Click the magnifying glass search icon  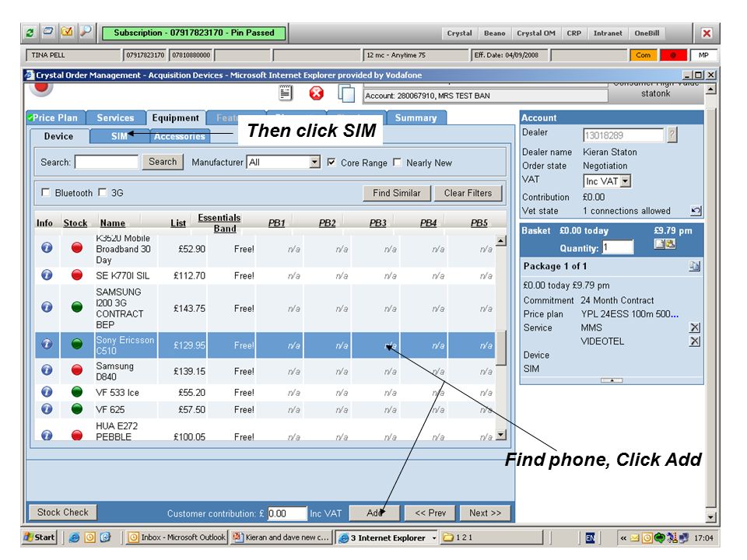tap(86, 33)
